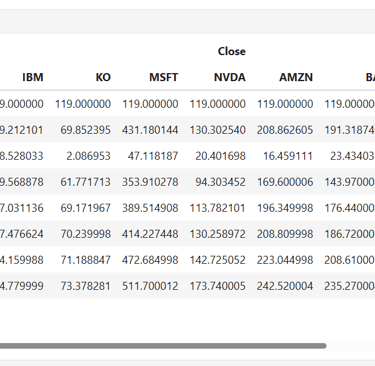Click AMZN cell with value 169.600006

(x=285, y=182)
